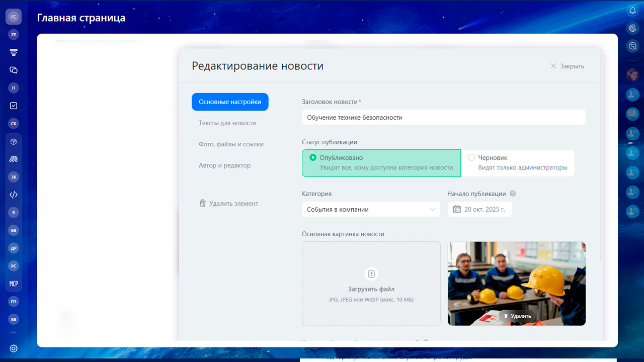Open the ДР item in left sidebar

coord(14,248)
